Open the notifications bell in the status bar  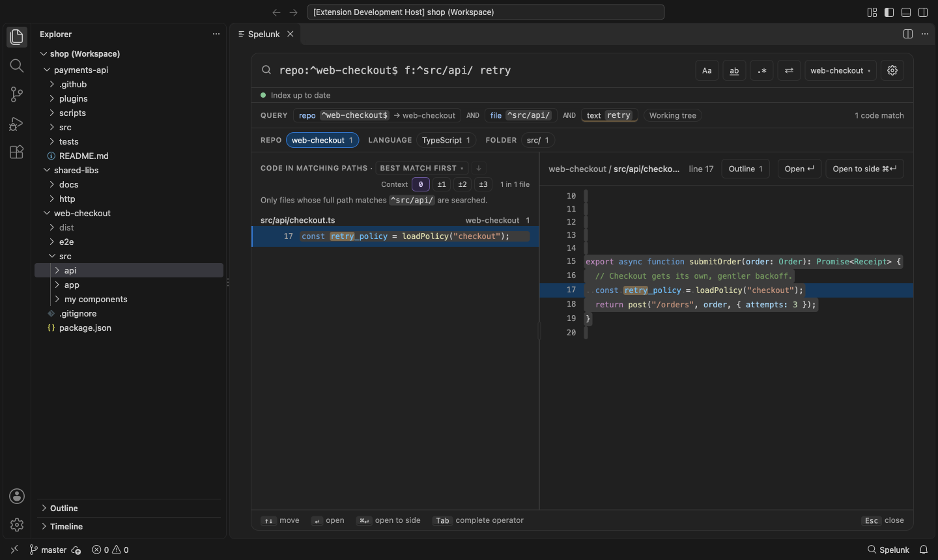click(x=924, y=550)
